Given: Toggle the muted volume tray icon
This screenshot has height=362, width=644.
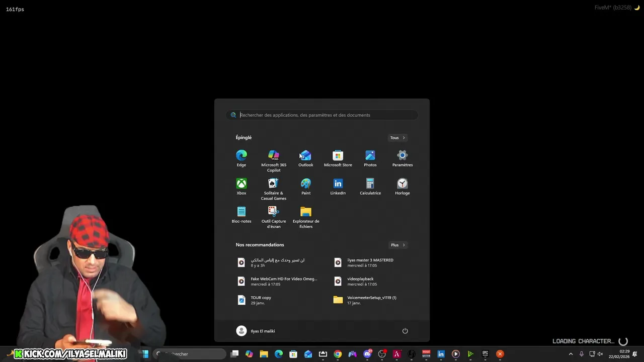Looking at the screenshot, I should click(x=600, y=354).
